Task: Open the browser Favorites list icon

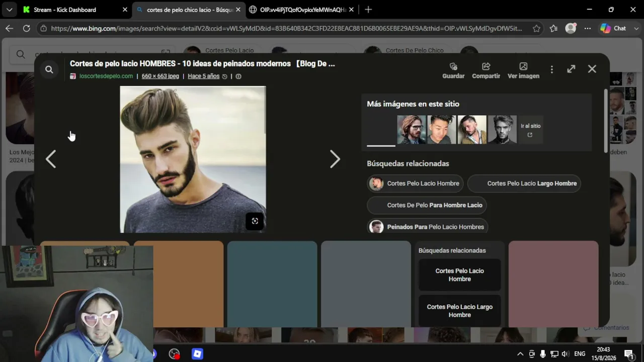Action: [553, 28]
